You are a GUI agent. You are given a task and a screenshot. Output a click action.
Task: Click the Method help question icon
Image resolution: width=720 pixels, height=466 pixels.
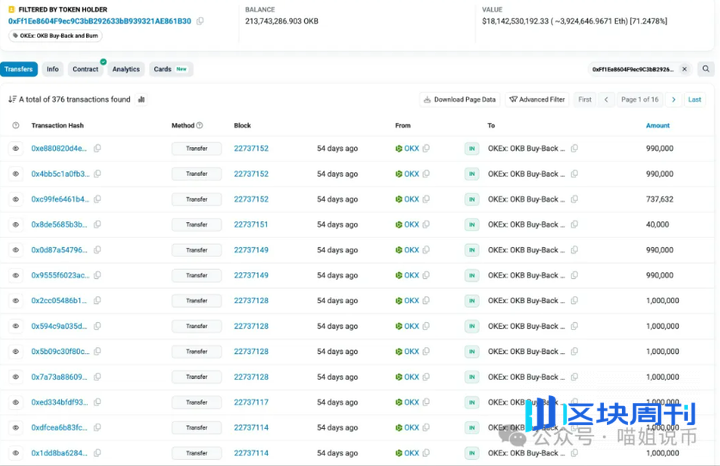(x=199, y=125)
